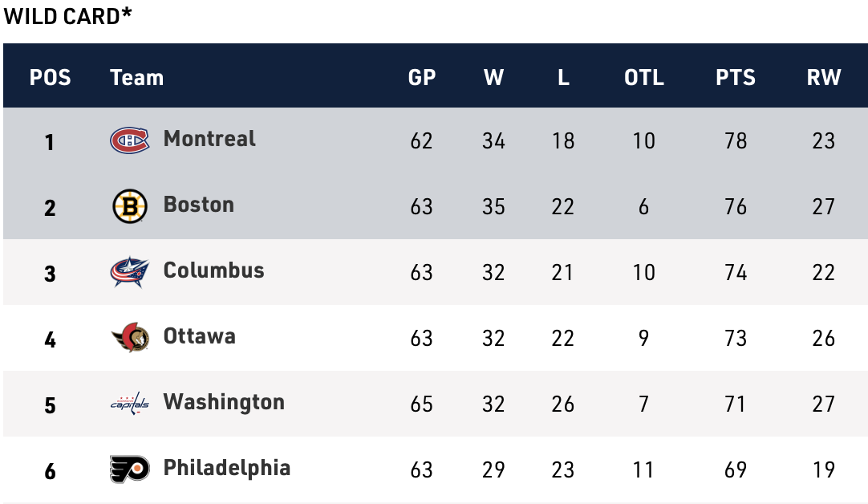The height and width of the screenshot is (504, 868).
Task: Open the Columbus team link
Action: [x=213, y=270]
